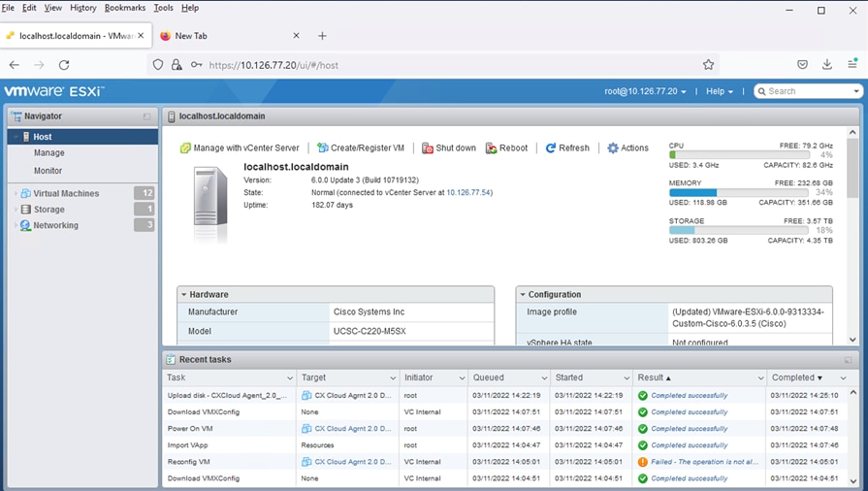Bookmark page with star icon

[708, 65]
